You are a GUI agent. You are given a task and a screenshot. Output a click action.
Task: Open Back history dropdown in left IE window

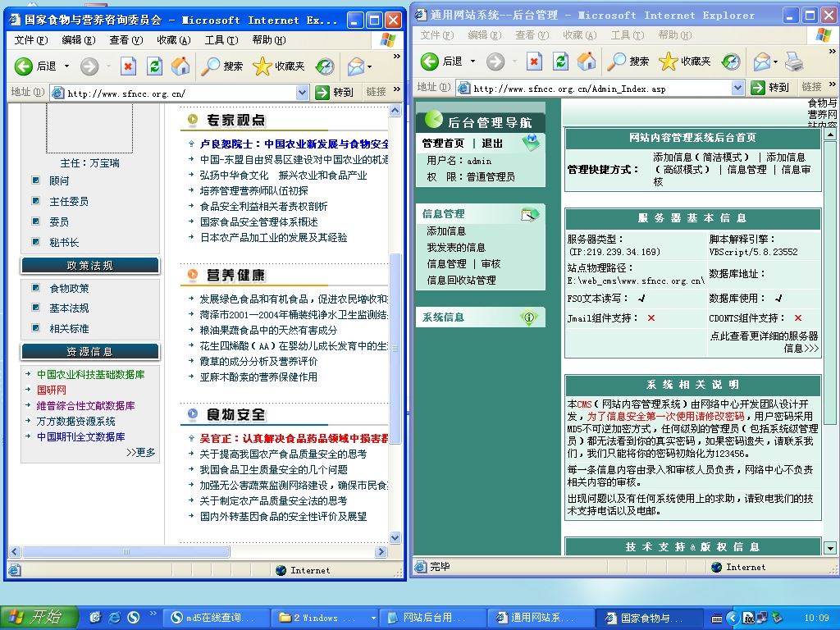(x=67, y=66)
